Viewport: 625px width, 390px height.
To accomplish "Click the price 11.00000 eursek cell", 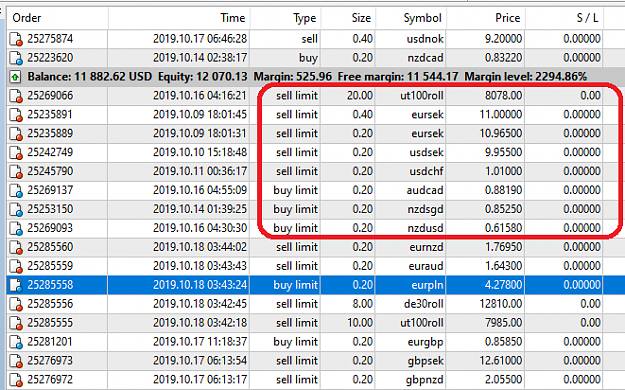I will [x=501, y=114].
